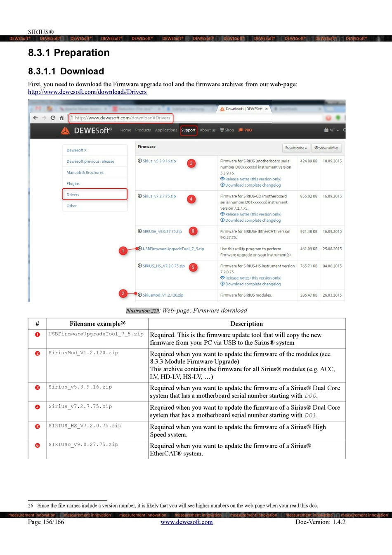Open the Home menu item

click(x=126, y=130)
